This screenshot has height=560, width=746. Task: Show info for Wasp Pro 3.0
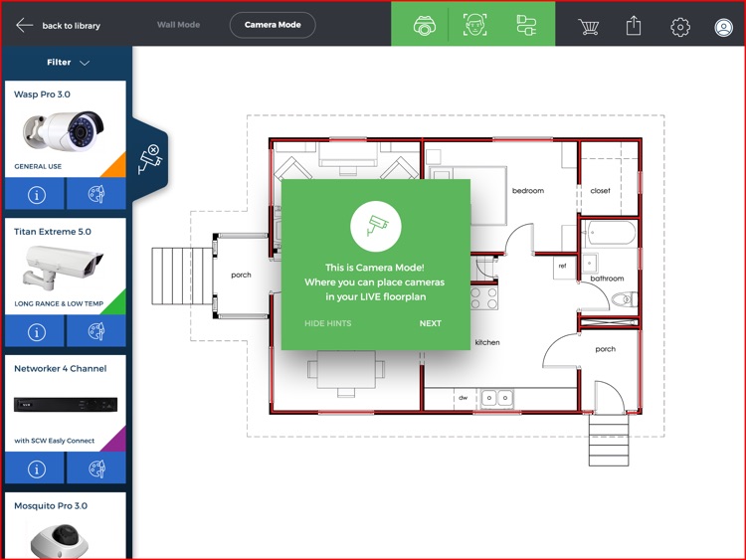pos(35,194)
